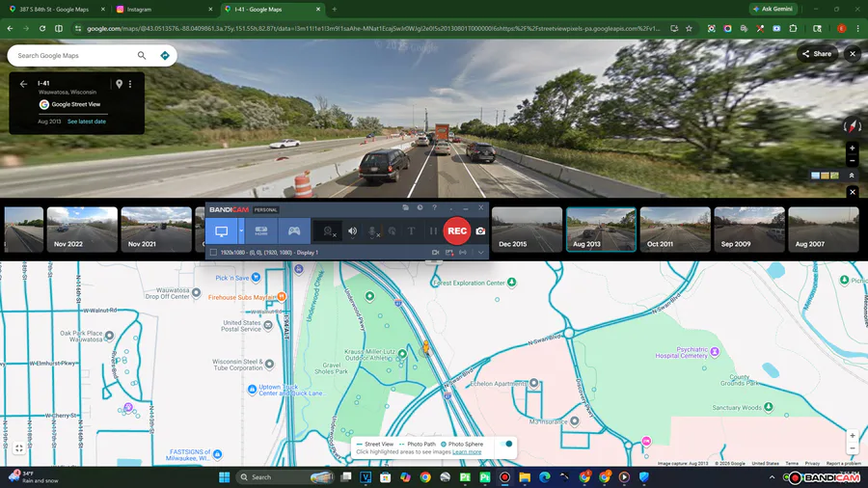This screenshot has width=868, height=488.
Task: Click Bandicam video settings camera icon in status bar
Action: (x=436, y=253)
